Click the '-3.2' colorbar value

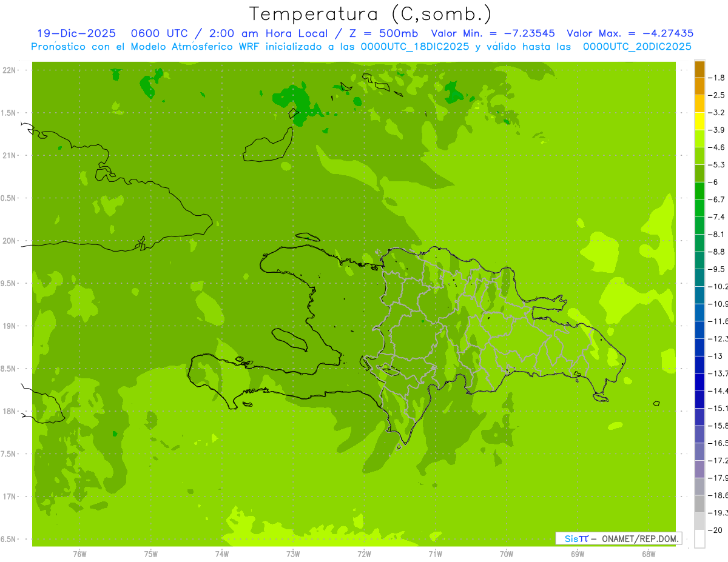tap(718, 113)
